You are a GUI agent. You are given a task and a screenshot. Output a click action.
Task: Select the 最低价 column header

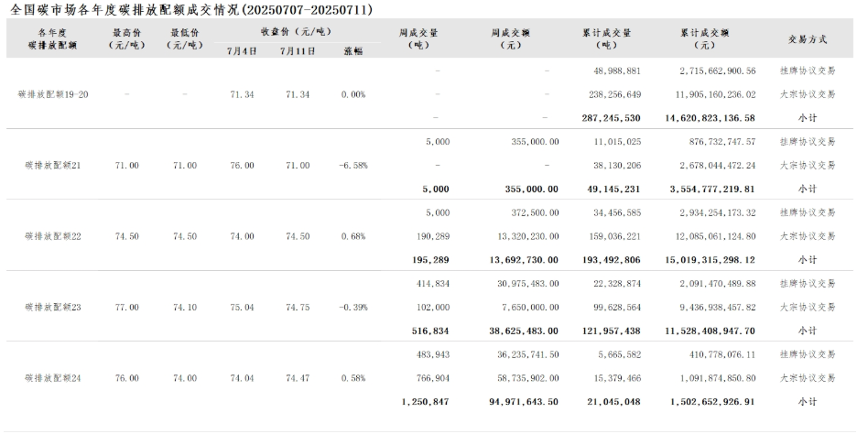[185, 38]
